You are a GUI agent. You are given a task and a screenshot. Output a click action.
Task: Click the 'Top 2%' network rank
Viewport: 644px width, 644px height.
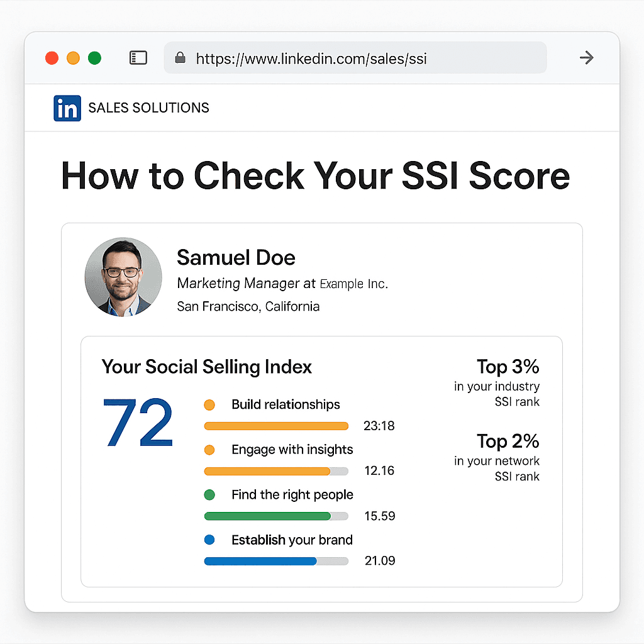[508, 441]
